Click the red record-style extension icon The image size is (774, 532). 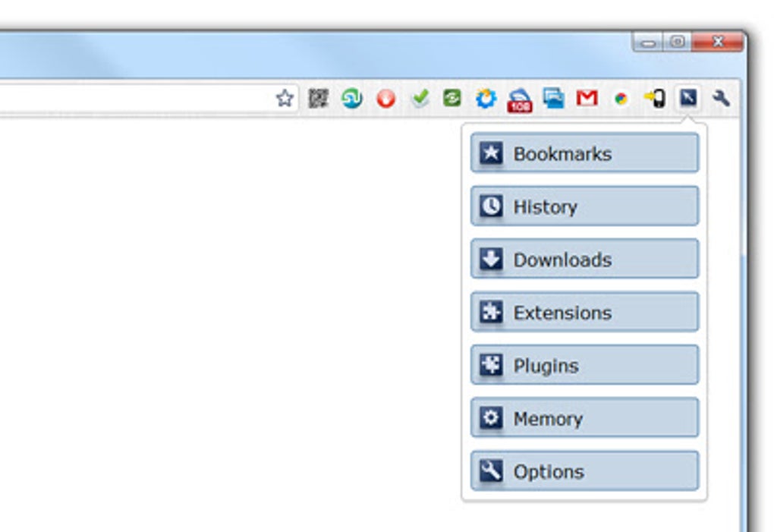pos(384,97)
